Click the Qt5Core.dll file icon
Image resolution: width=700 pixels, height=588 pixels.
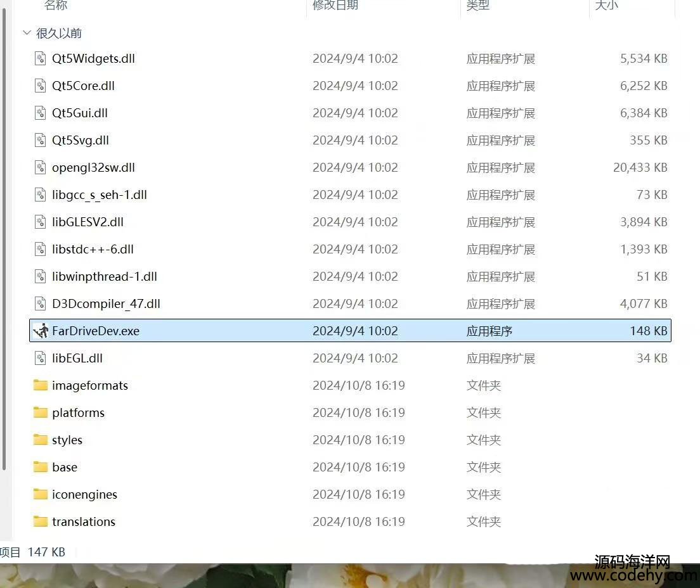40,86
